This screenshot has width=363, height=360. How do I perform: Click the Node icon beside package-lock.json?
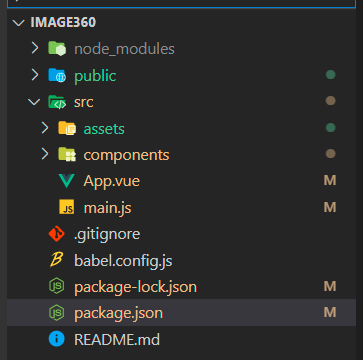coord(57,286)
